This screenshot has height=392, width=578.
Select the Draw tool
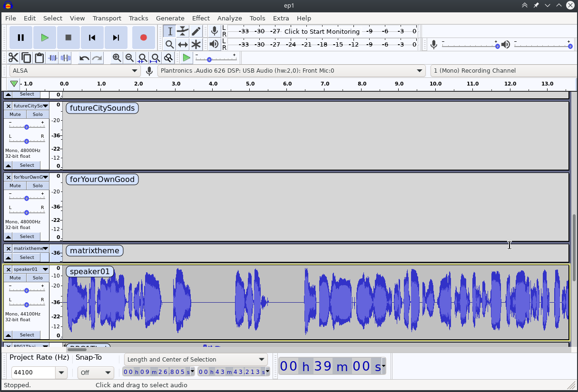(x=196, y=31)
